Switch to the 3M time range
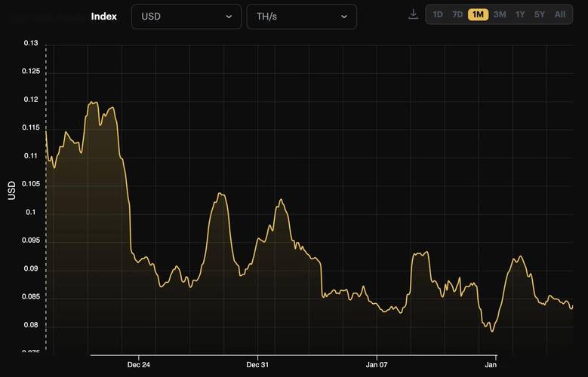 click(x=500, y=14)
